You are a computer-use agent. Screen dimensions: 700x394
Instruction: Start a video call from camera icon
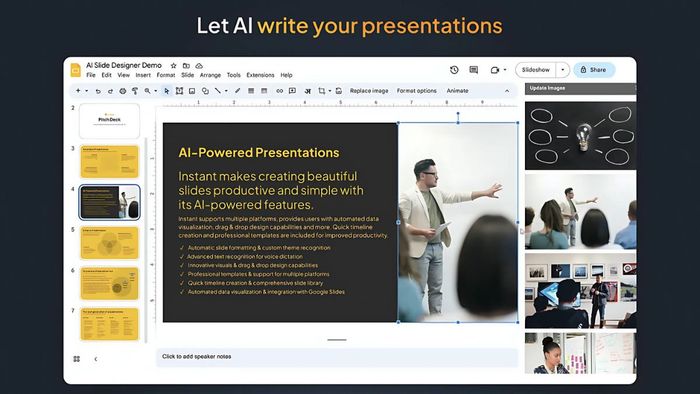494,70
